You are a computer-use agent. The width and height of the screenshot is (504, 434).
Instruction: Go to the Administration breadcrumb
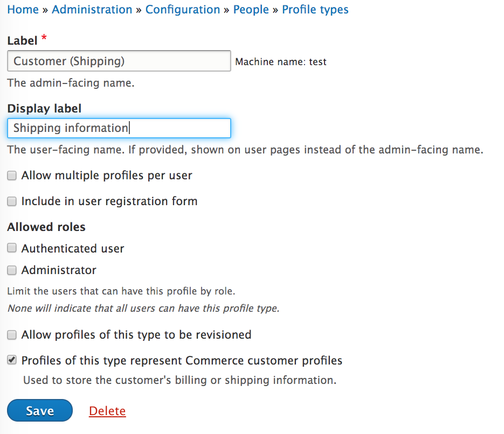tap(92, 10)
